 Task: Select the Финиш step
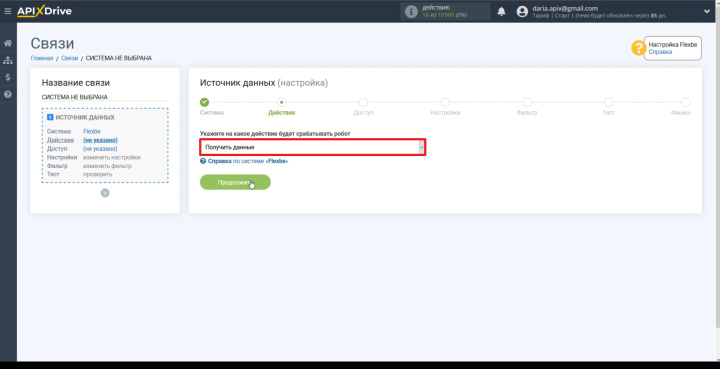pos(686,102)
